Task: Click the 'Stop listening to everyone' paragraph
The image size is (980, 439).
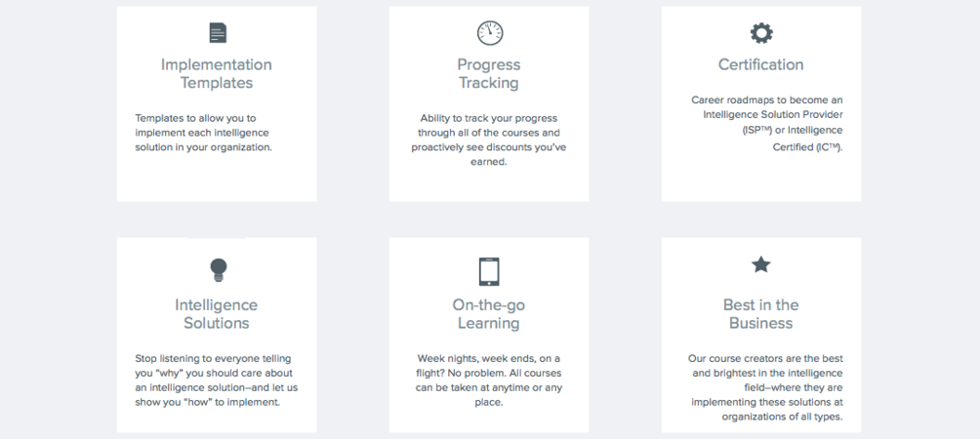Action: point(217,380)
